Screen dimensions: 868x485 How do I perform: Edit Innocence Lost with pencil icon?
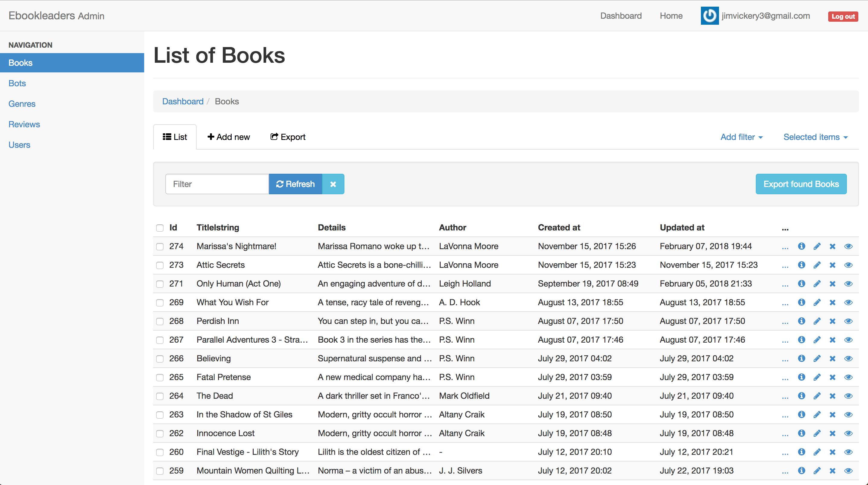817,433
